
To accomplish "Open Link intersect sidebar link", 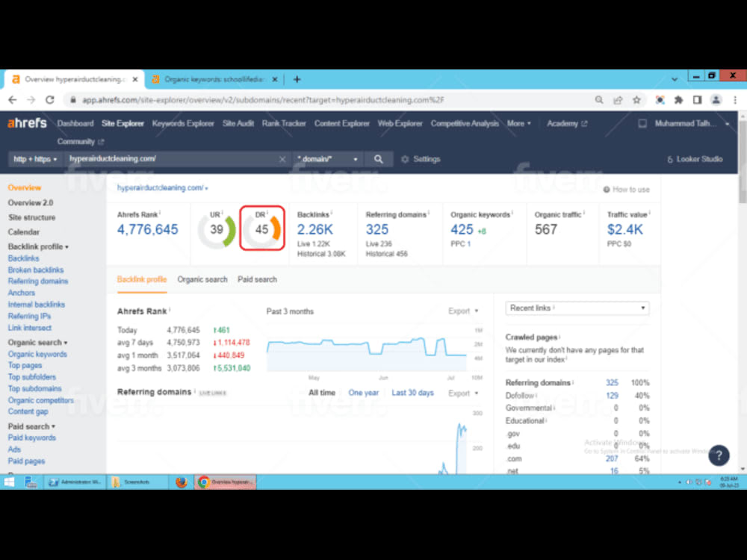I will click(30, 328).
